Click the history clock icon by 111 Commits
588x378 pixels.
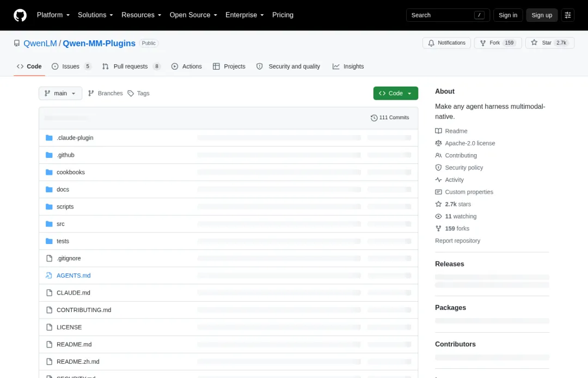click(x=374, y=118)
